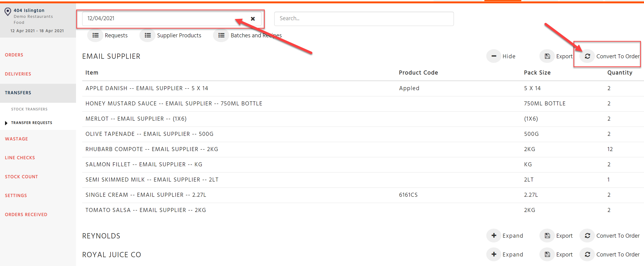Click Convert To Order text for Royal Juice Co

[618, 255]
